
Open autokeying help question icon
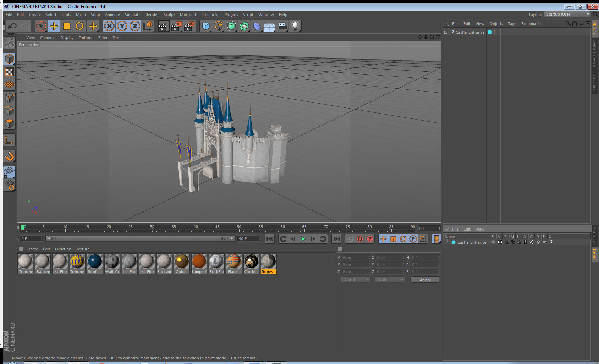(370, 239)
